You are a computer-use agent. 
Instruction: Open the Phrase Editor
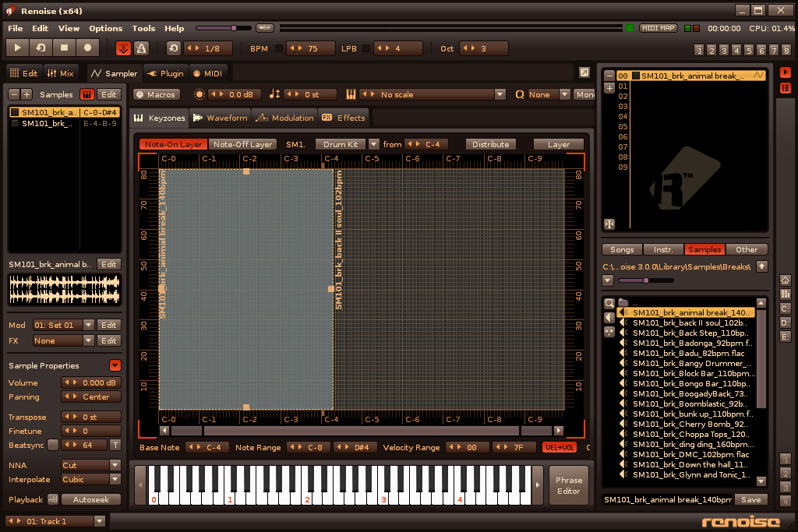click(568, 485)
